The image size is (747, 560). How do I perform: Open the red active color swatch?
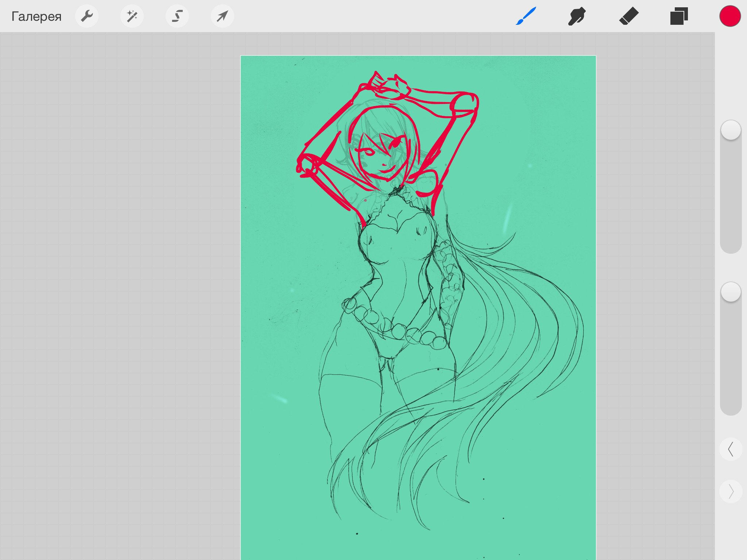[730, 16]
